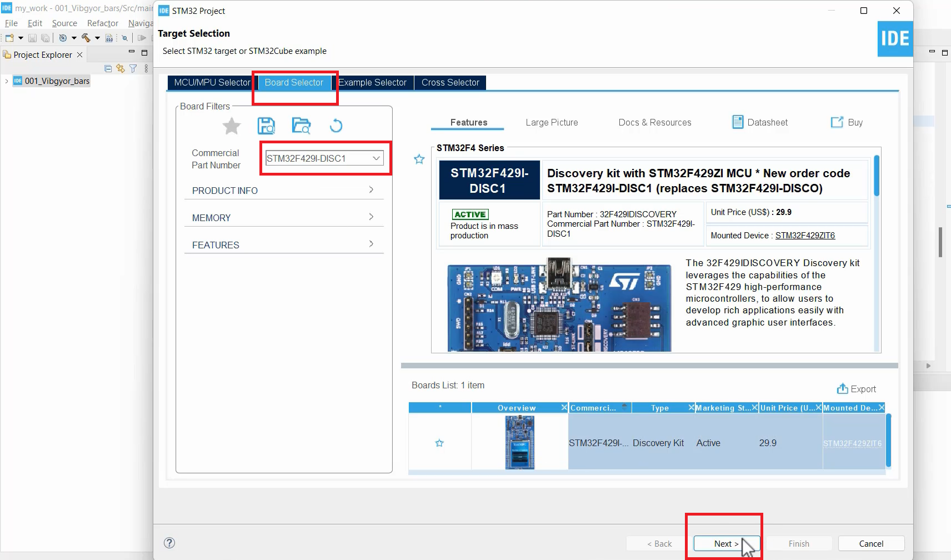Image resolution: width=951 pixels, height=560 pixels.
Task: Expand the 001_Vibgyor_bars project tree
Action: [x=7, y=81]
